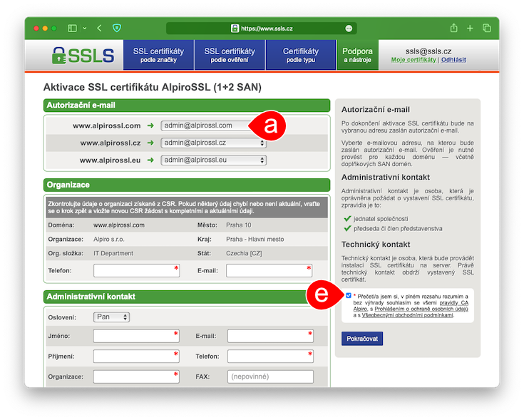This screenshot has width=524, height=420.
Task: Click the shield privacy icon
Action: [117, 28]
